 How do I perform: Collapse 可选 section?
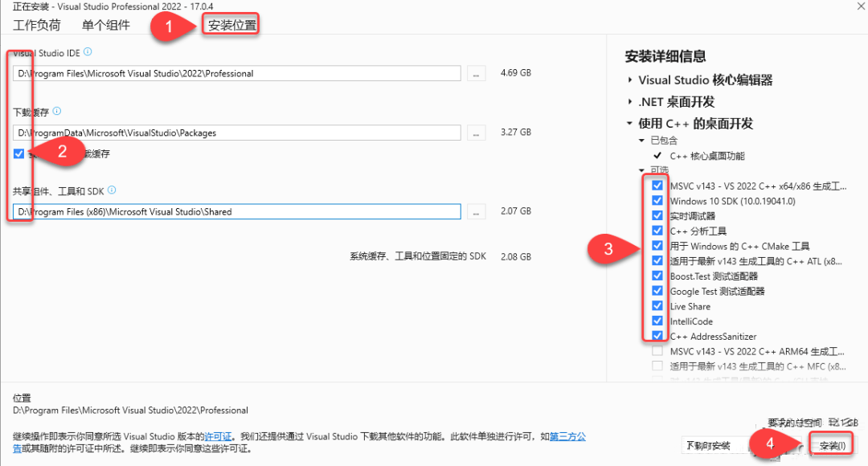[641, 170]
